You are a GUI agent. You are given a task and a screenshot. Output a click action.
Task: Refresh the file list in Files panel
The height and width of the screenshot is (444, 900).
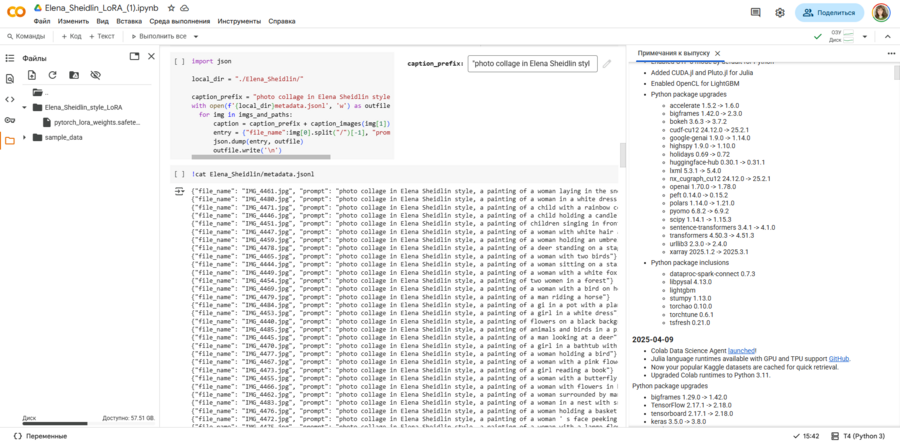pos(53,75)
